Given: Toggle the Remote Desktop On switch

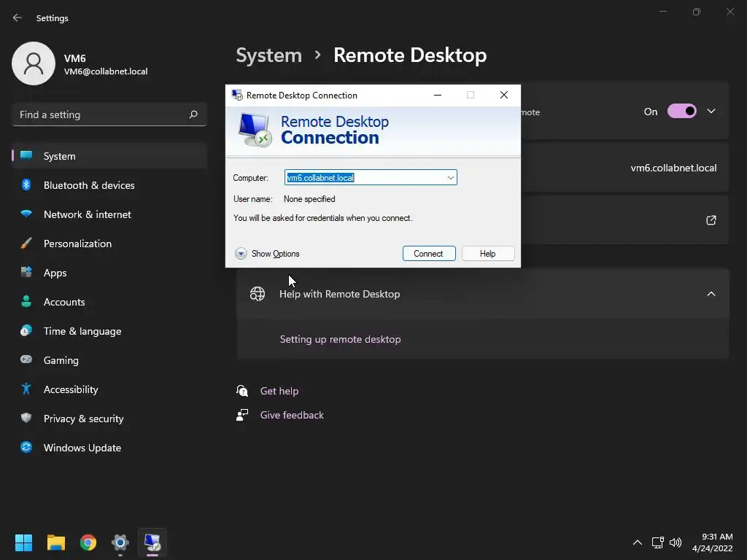Looking at the screenshot, I should (x=682, y=111).
